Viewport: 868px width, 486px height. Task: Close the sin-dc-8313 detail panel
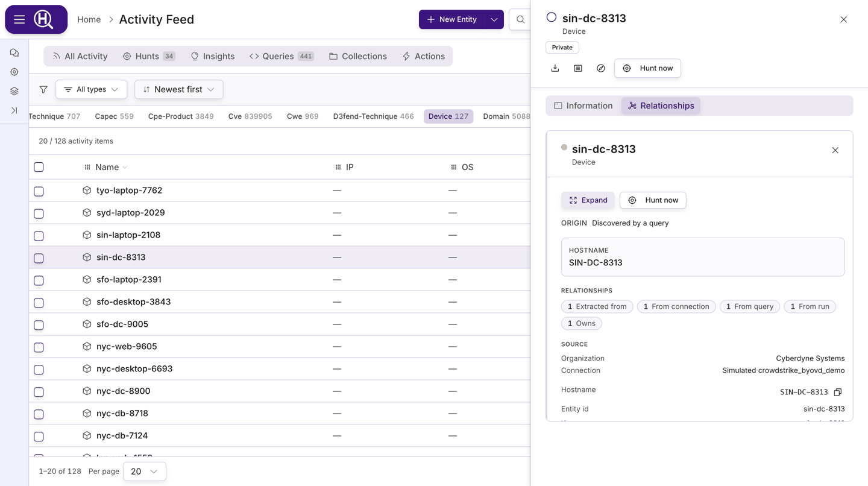843,19
